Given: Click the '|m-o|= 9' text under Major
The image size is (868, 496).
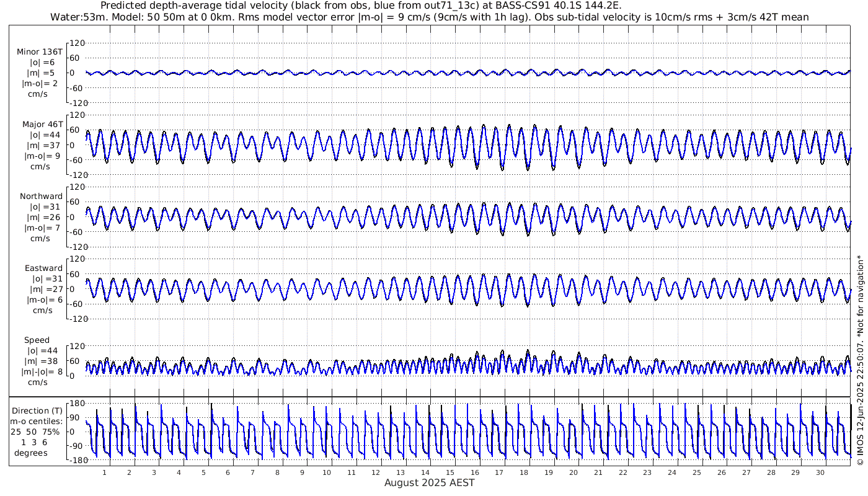Looking at the screenshot, I should 41,156.
